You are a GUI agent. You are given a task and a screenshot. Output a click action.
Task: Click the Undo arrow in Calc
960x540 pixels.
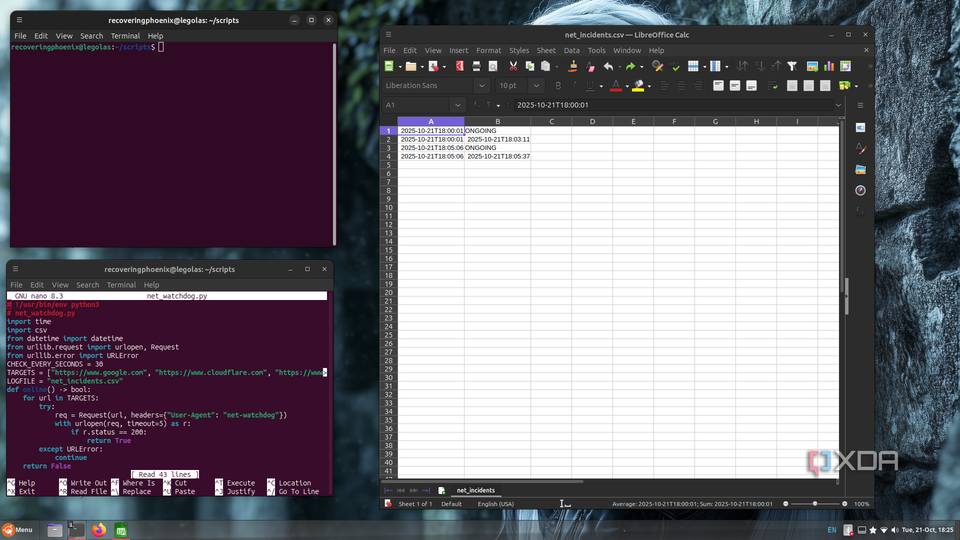tap(607, 67)
